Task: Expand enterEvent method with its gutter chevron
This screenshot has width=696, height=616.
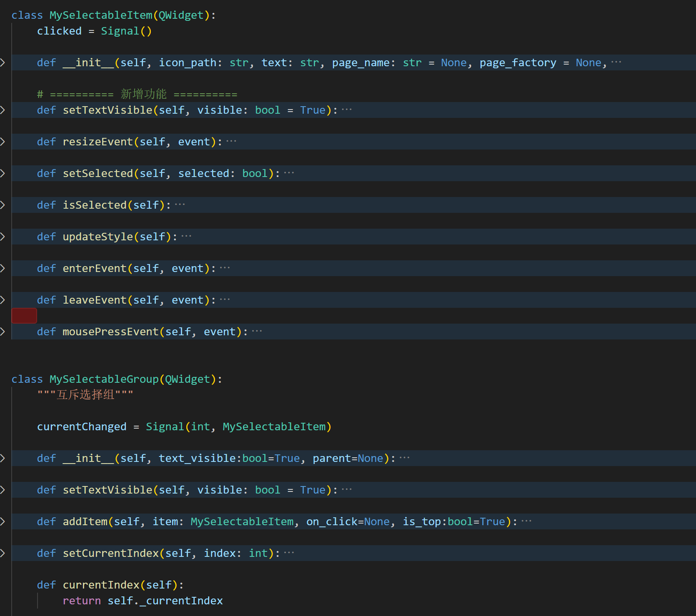Action: pyautogui.click(x=3, y=268)
